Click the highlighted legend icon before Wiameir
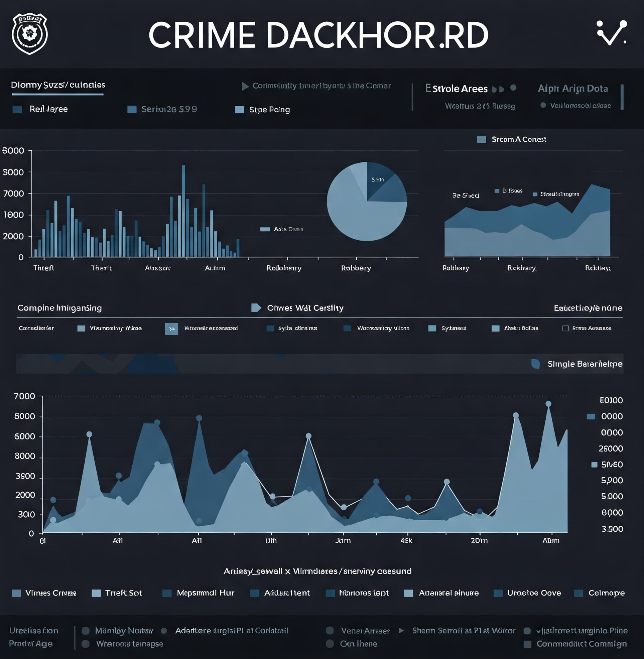 coord(171,328)
